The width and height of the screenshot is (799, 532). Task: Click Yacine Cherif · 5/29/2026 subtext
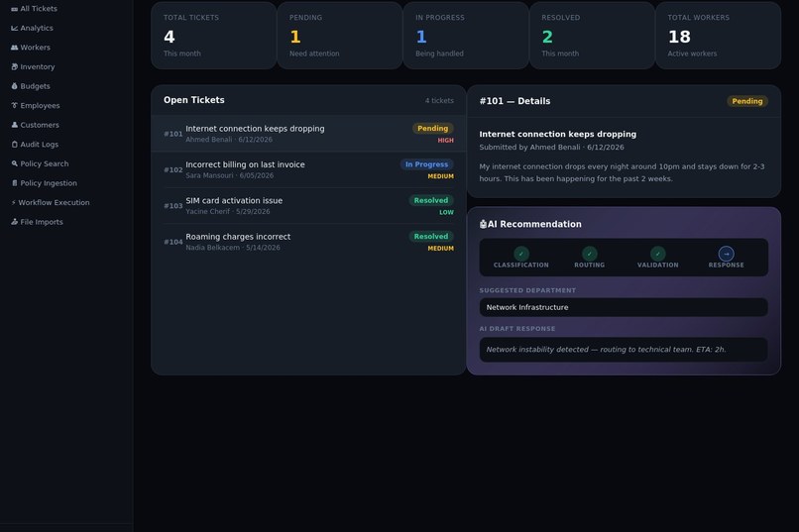click(x=228, y=211)
